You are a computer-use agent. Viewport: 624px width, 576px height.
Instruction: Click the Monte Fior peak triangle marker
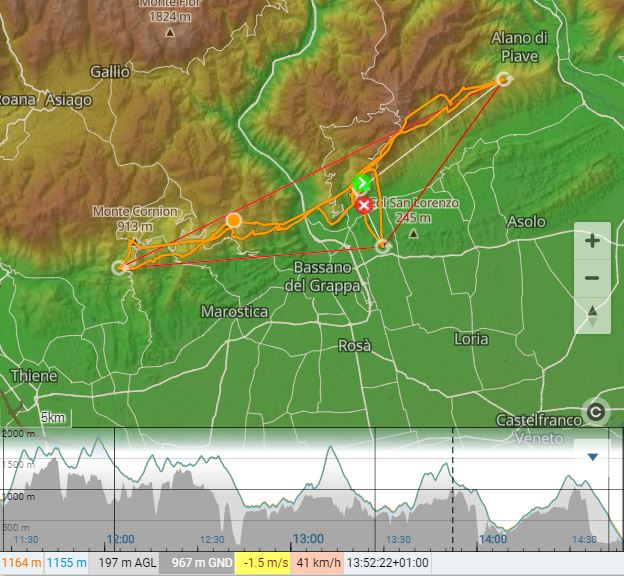point(170,32)
